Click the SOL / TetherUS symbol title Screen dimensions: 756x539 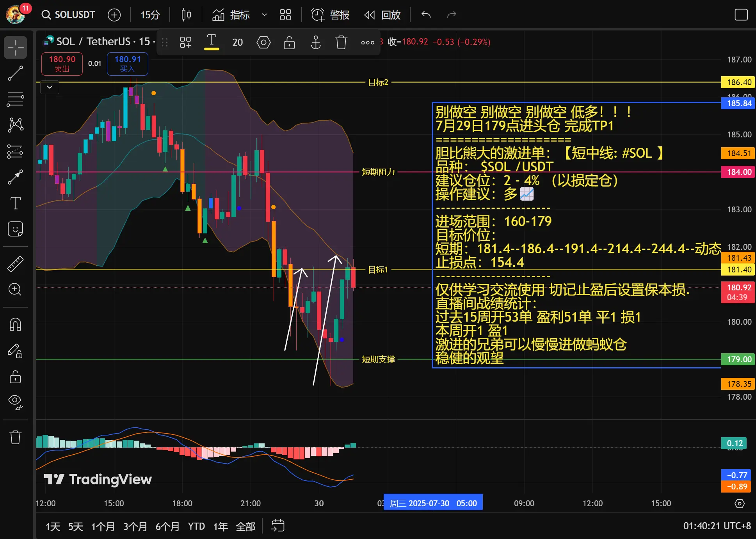(x=94, y=41)
